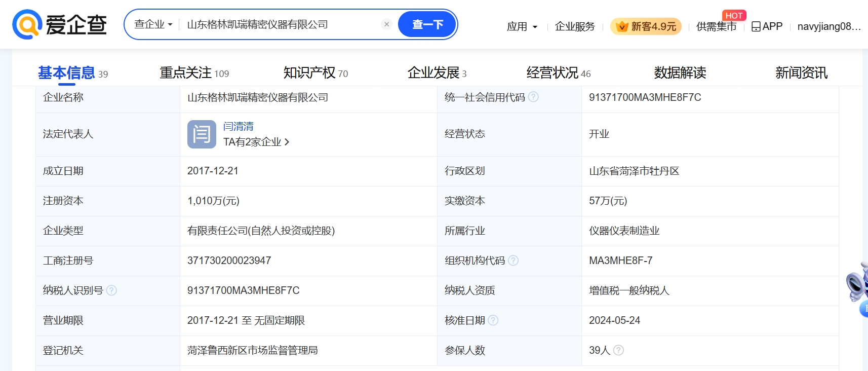Screen dimensions: 868x371
Task: Open the 供需集市 HOT link
Action: point(716,26)
